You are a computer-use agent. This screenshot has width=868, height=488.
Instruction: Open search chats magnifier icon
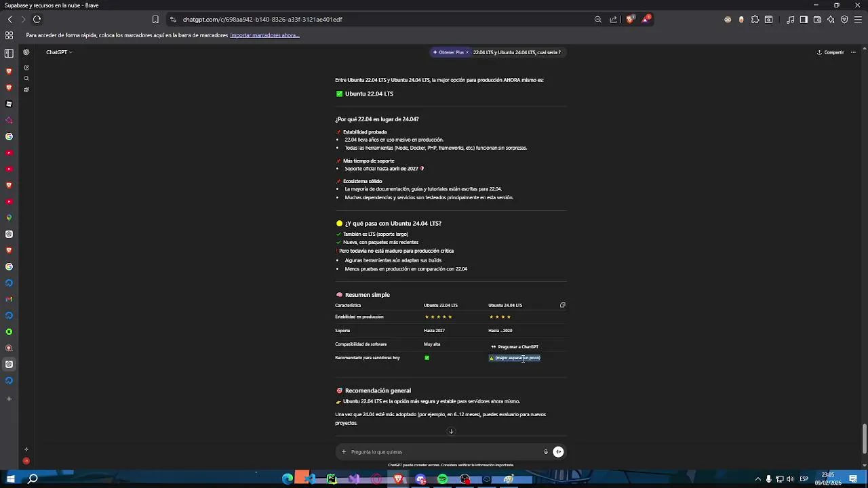(26, 79)
